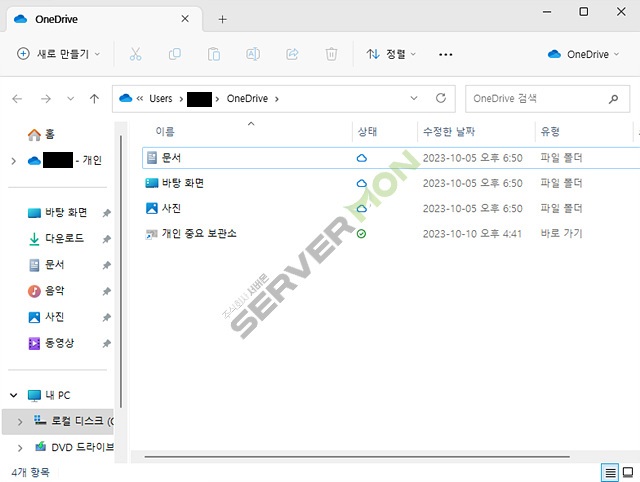Go forward with the right arrow
Image resolution: width=640 pixels, height=482 pixels.
click(x=46, y=98)
